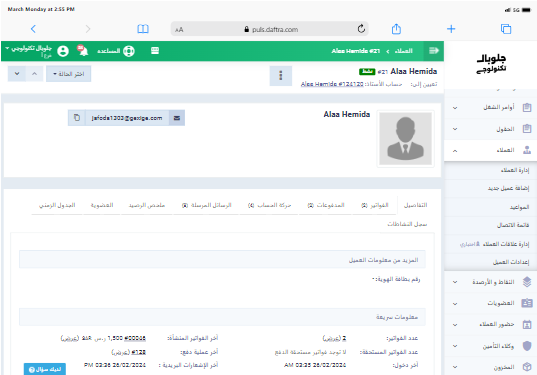Open a new Safari tab with plus
537x375 pixels.
(451, 29)
